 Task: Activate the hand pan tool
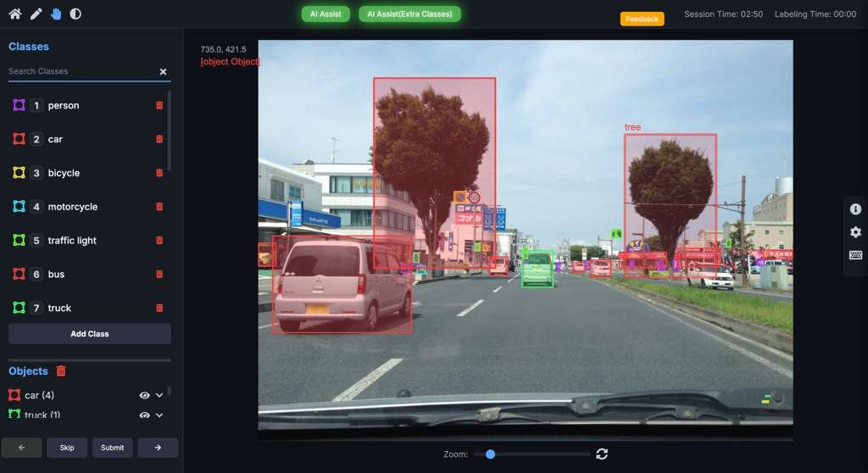coord(56,14)
